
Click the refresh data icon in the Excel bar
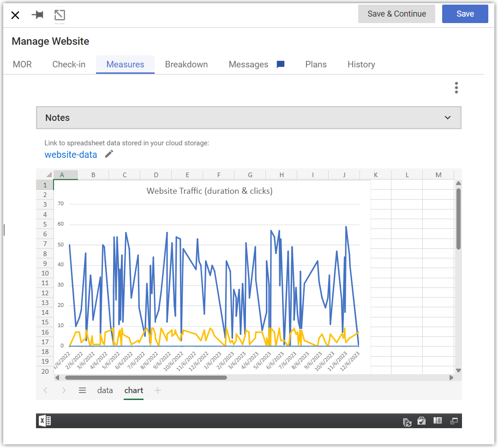pos(407,422)
